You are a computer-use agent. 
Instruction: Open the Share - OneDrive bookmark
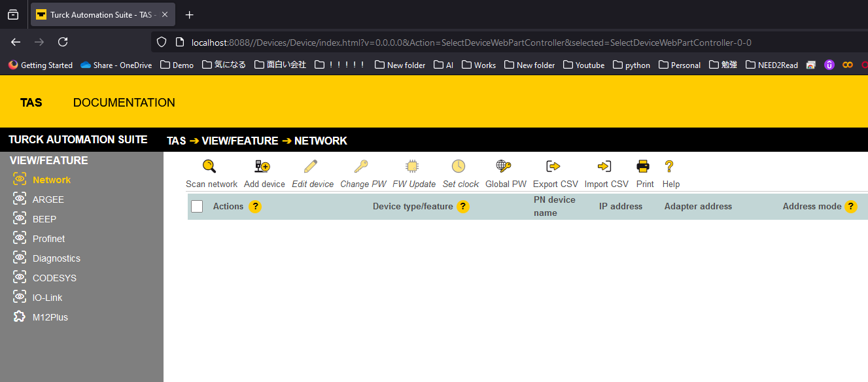(116, 65)
